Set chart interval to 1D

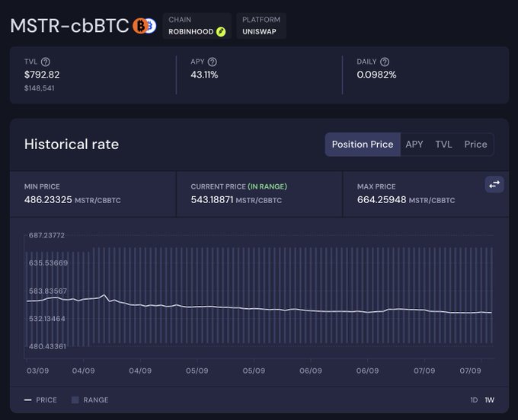coord(474,400)
